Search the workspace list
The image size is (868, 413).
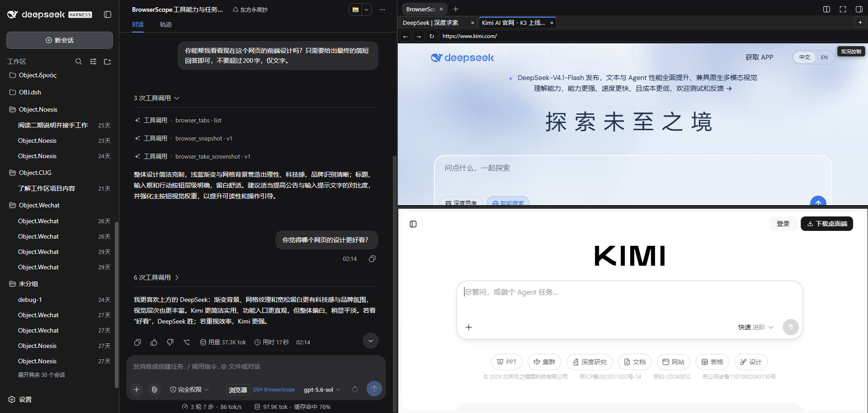[79, 61]
